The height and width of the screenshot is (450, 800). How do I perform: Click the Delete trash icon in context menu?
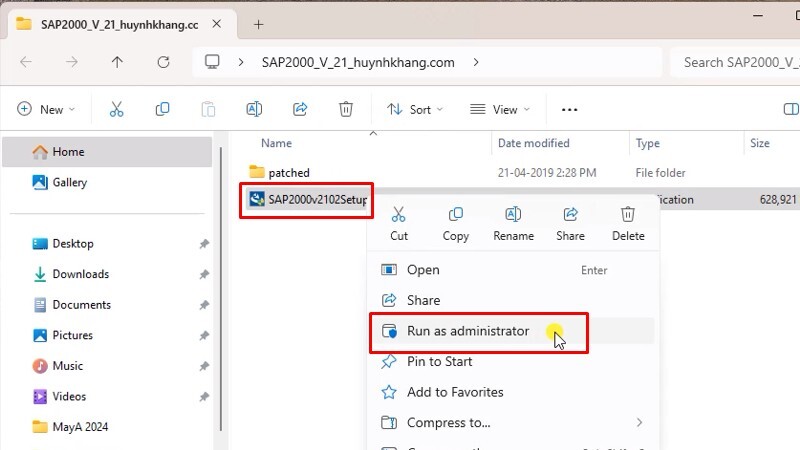pyautogui.click(x=628, y=215)
